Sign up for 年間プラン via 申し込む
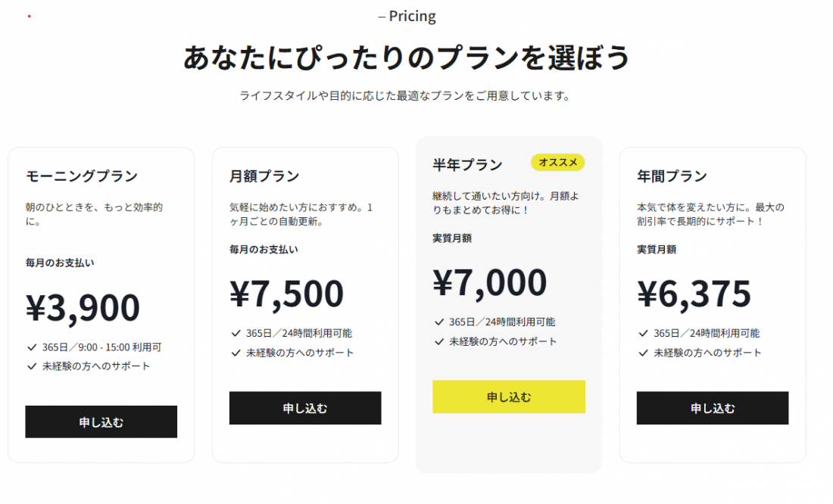Image resolution: width=833 pixels, height=504 pixels. point(712,408)
